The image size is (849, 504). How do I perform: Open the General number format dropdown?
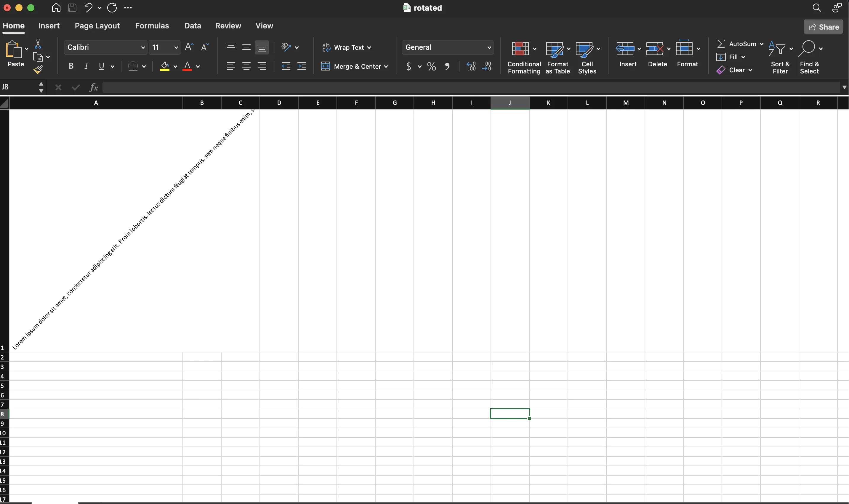(489, 48)
